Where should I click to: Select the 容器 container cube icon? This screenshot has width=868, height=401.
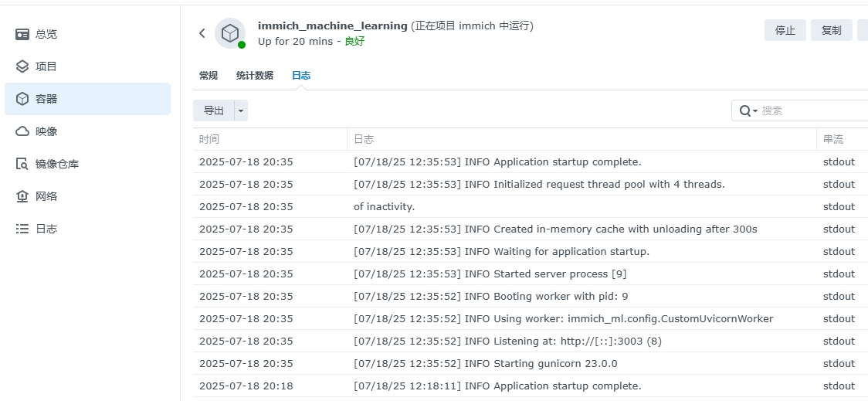tap(22, 99)
